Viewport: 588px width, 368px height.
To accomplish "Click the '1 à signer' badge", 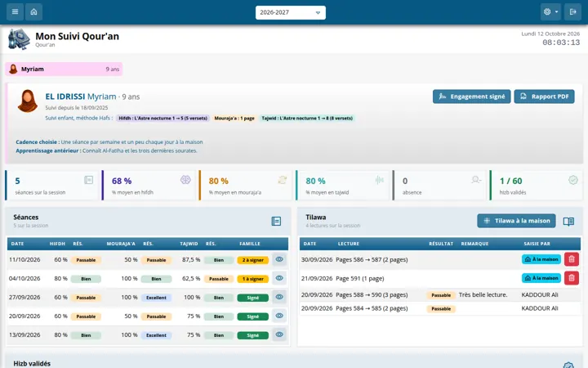I will pos(252,279).
